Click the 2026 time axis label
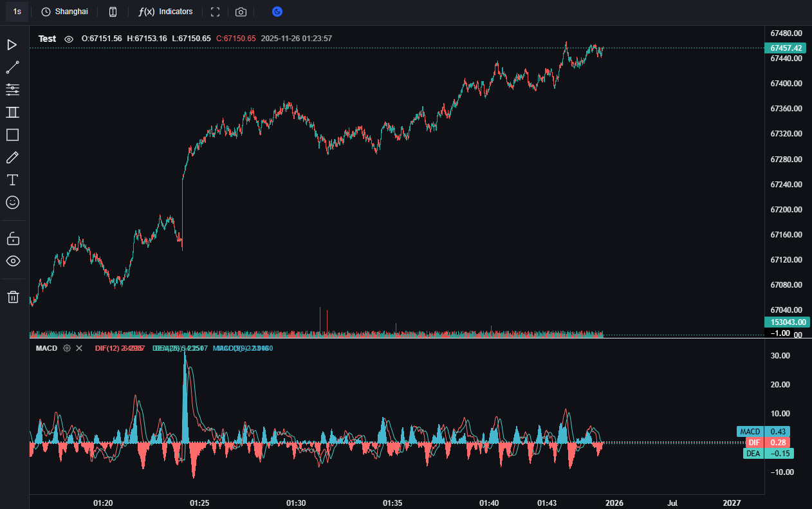Image resolution: width=812 pixels, height=509 pixels. pos(614,502)
